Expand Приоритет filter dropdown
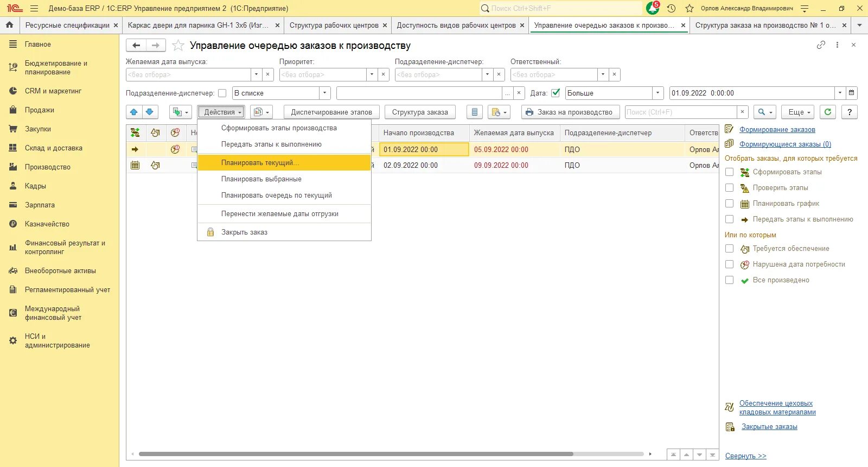Screen dimensions: 868x467 tap(372, 74)
